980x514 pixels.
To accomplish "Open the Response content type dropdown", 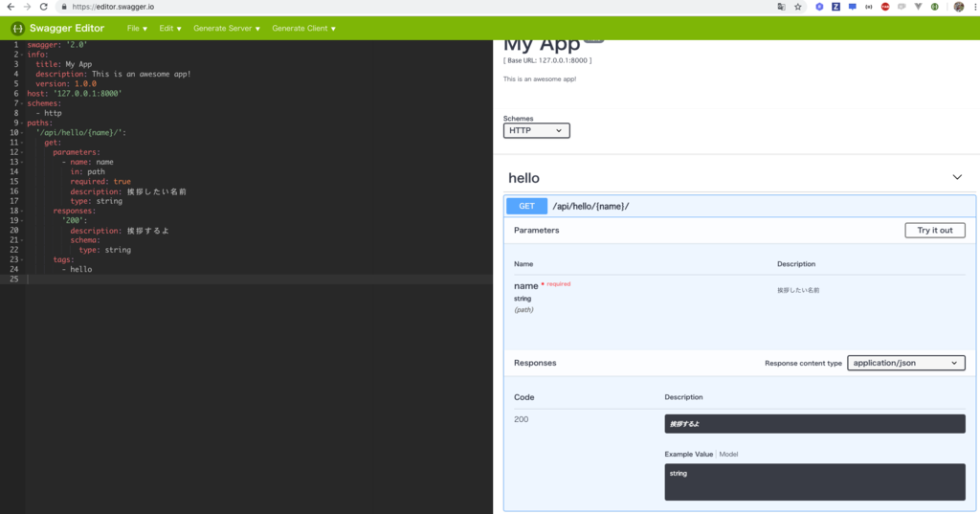I will (x=905, y=363).
